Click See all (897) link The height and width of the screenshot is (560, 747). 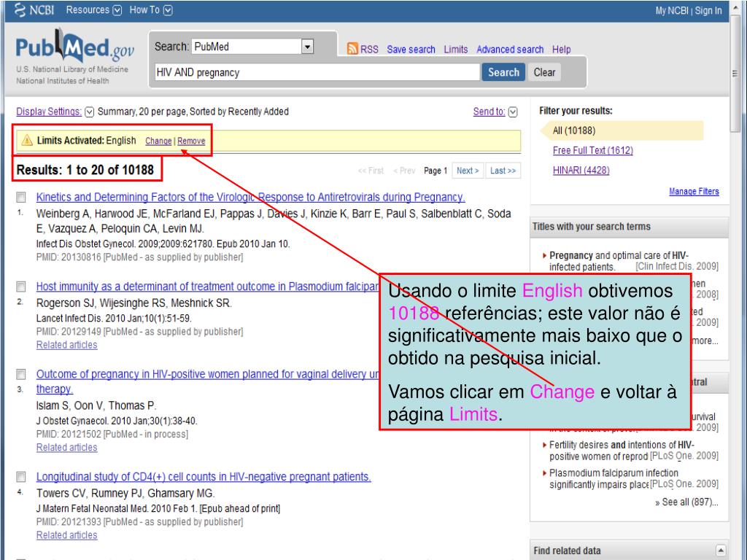click(686, 502)
